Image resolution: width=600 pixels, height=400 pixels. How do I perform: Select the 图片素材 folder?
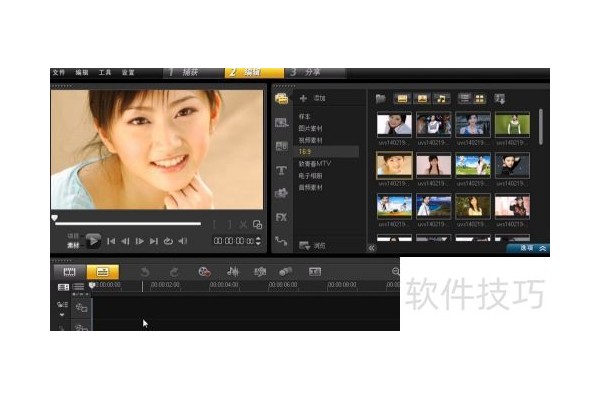(x=310, y=128)
